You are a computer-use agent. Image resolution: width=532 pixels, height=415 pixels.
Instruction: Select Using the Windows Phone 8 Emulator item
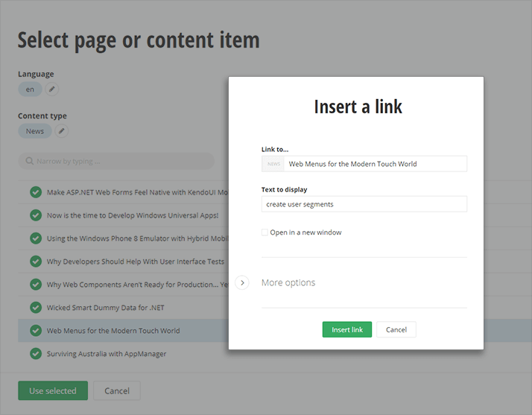[x=123, y=238]
